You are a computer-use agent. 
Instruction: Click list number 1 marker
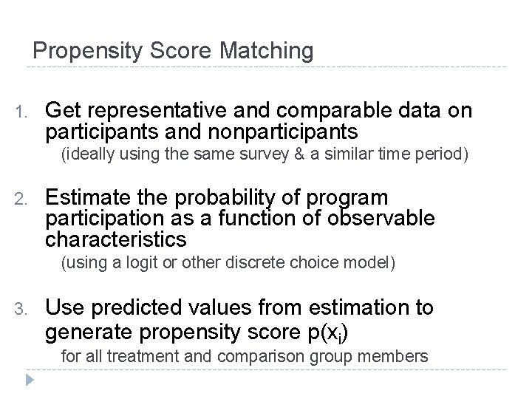tap(21, 112)
